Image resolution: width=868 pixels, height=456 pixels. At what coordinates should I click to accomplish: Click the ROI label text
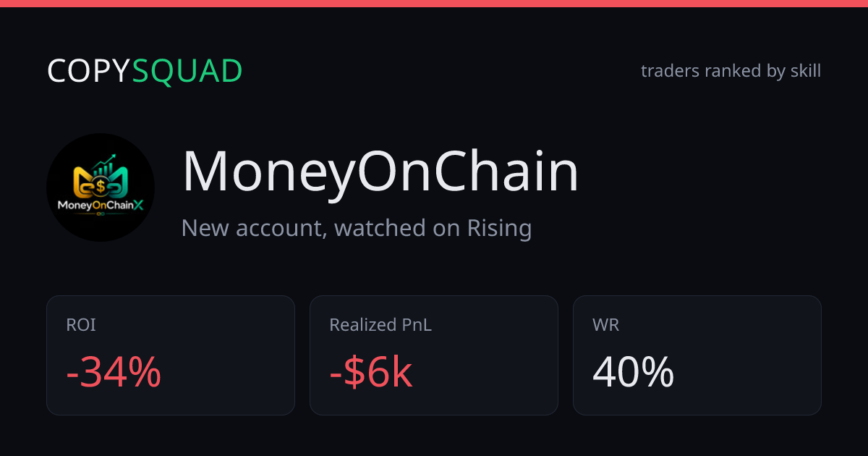click(x=81, y=325)
